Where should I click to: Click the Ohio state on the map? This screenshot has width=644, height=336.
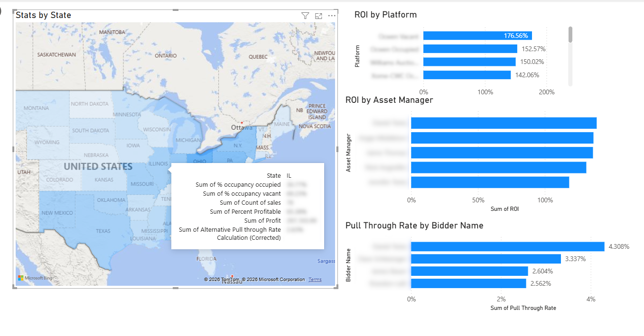pyautogui.click(x=199, y=161)
